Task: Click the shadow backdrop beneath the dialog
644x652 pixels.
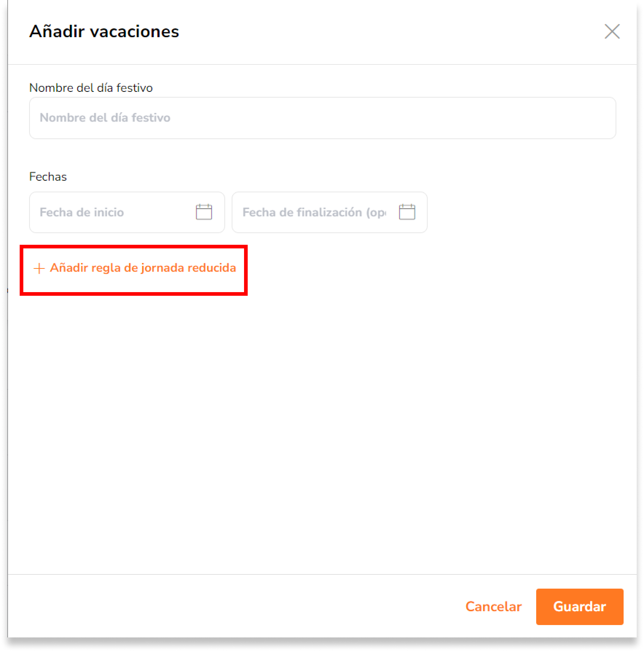Action: click(x=322, y=645)
